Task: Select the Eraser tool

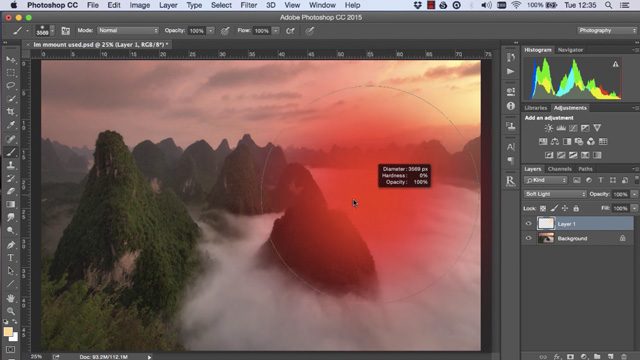Action: tap(11, 191)
